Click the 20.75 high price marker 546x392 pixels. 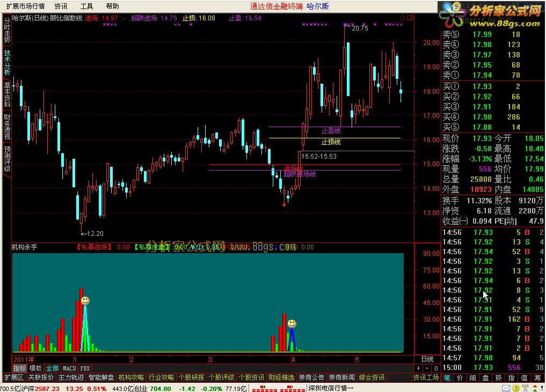[x=360, y=28]
